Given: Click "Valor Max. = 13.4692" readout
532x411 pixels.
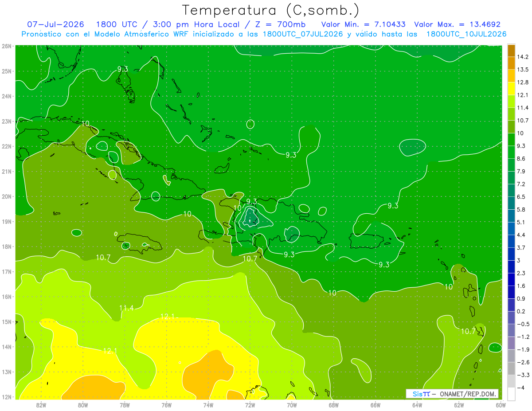Looking at the screenshot, I should click(458, 24).
